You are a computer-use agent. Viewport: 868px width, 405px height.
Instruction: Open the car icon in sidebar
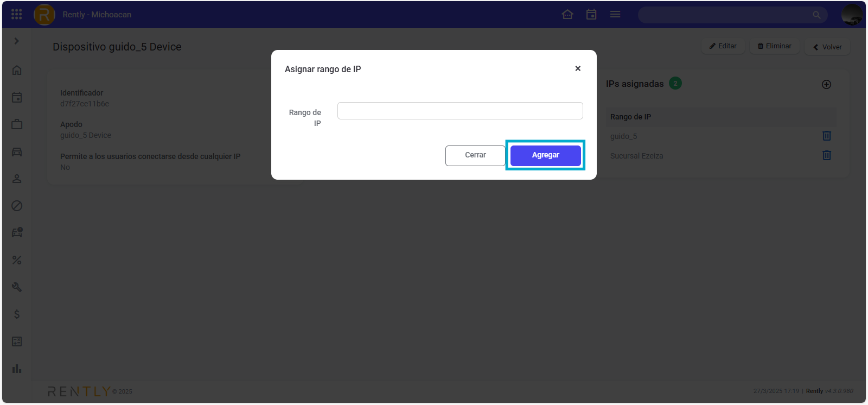tap(17, 151)
